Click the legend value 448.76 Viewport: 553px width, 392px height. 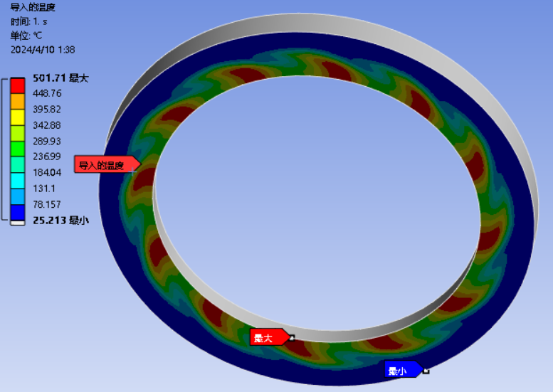tap(47, 93)
